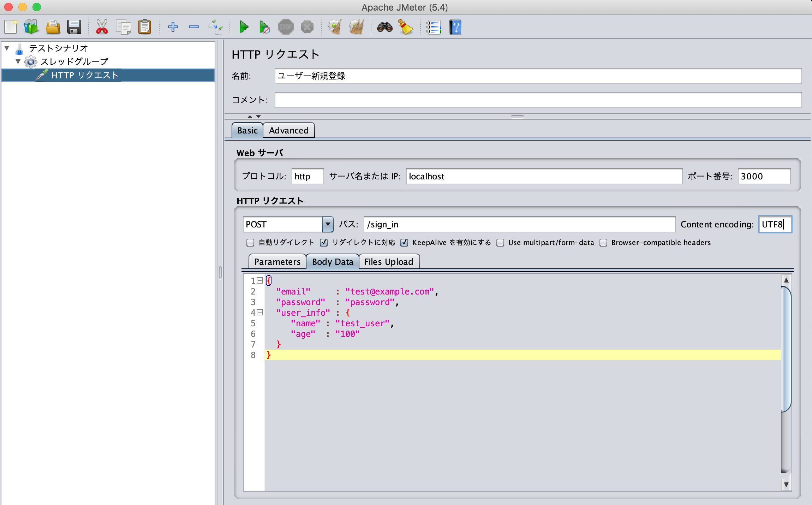Click the body data vertical scrollbar
Screen dimensions: 812x505
pyautogui.click(x=786, y=349)
